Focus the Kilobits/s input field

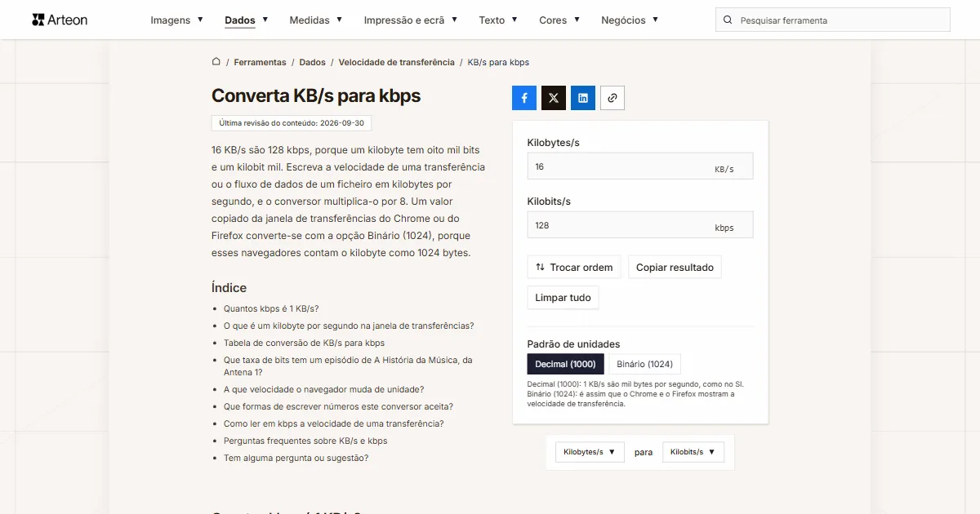[640, 225]
